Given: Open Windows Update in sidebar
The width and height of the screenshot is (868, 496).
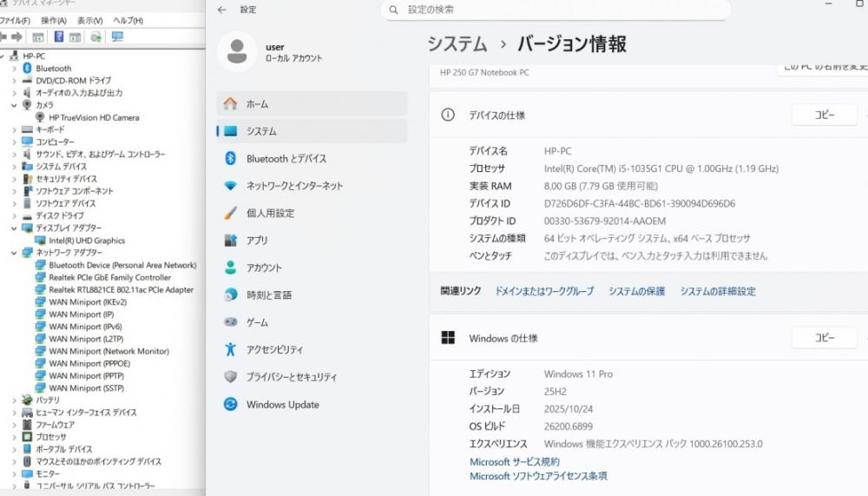Looking at the screenshot, I should [312, 405].
